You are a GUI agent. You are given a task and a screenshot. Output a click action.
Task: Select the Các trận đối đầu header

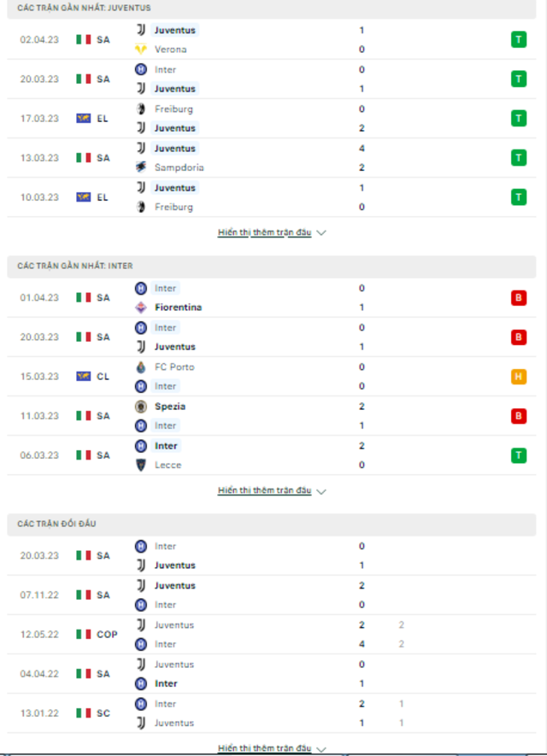point(272,525)
